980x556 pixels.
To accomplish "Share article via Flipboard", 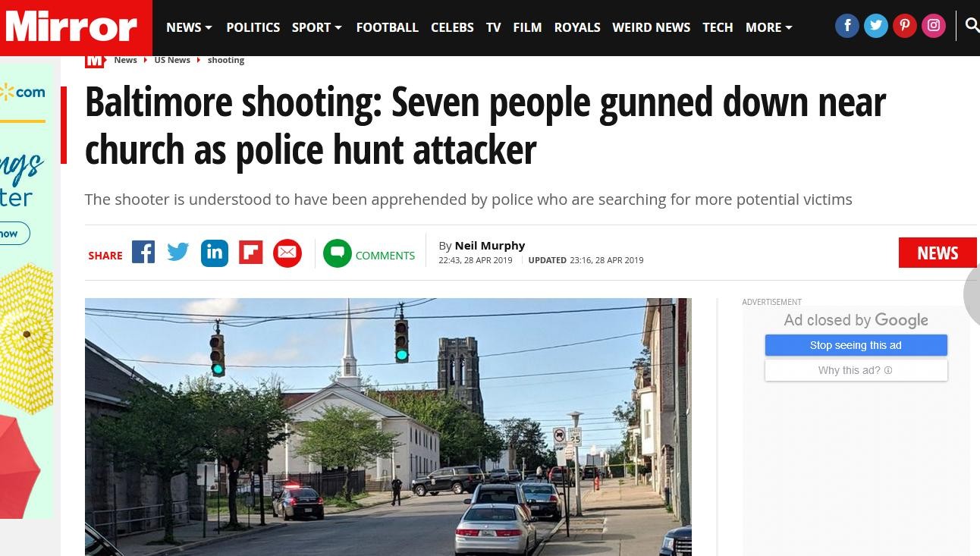I will click(251, 253).
